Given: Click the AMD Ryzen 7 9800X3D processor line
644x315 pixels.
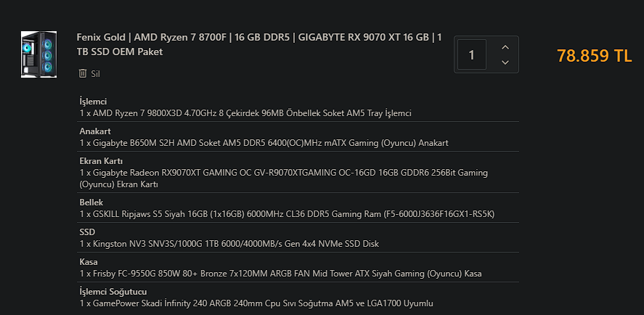Looking at the screenshot, I should (x=245, y=113).
